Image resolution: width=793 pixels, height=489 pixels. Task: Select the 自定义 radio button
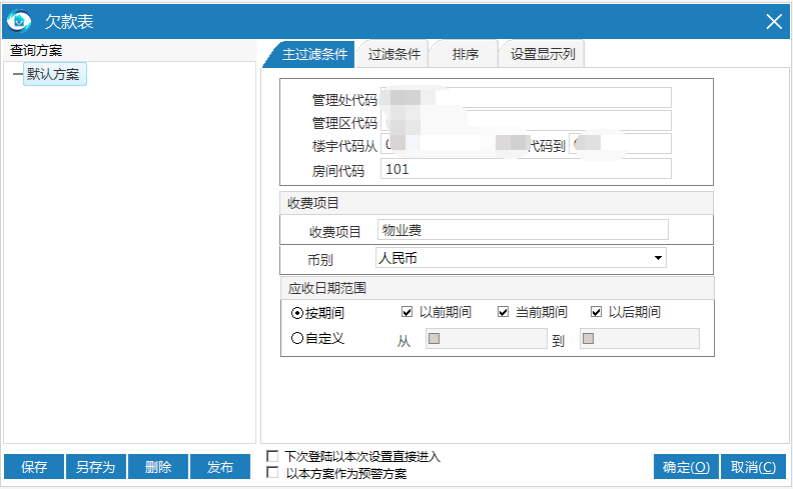(x=297, y=338)
